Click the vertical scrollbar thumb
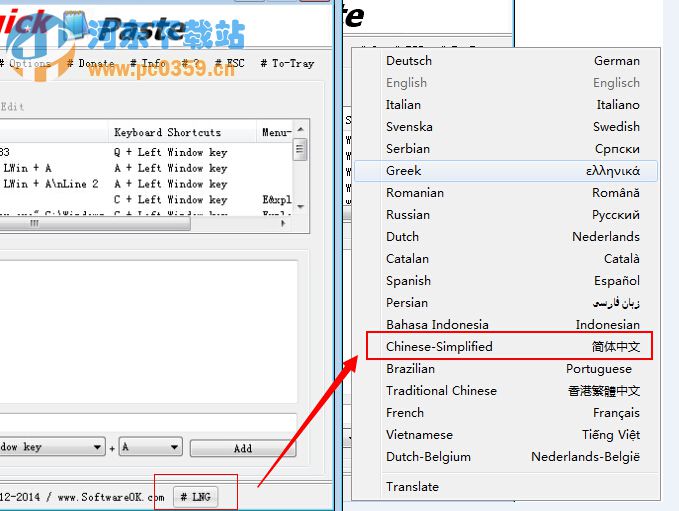This screenshot has height=511, width=679. 300,149
